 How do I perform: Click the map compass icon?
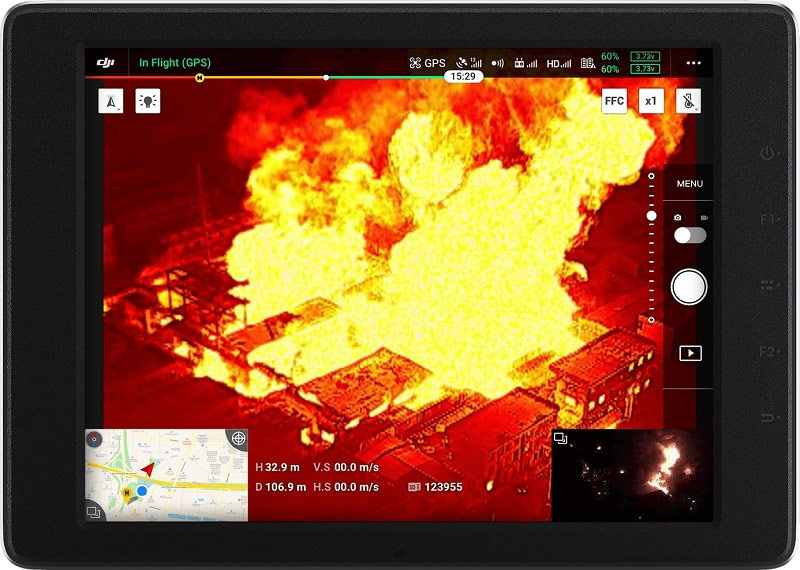click(x=94, y=439)
